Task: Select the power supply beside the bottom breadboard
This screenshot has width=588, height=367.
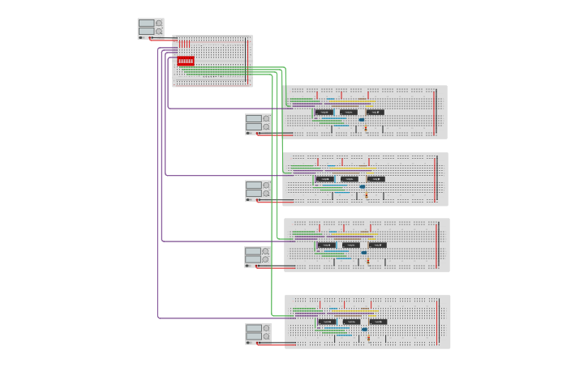Action: (258, 334)
